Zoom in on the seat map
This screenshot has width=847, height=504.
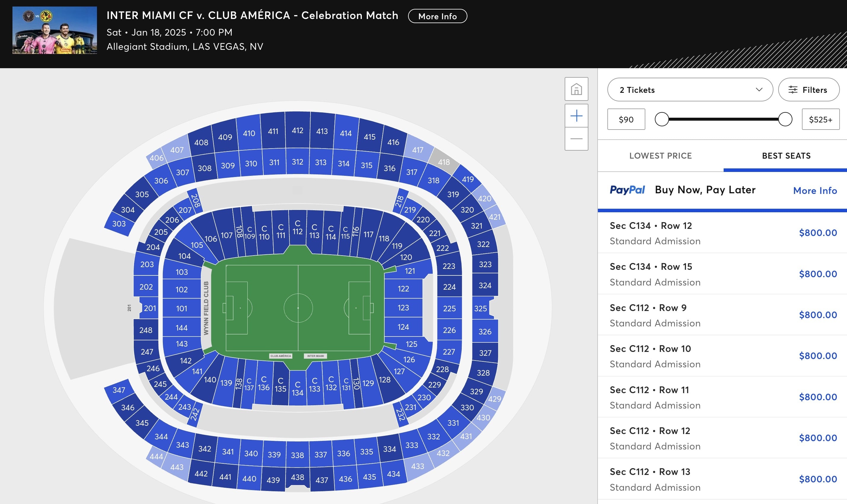(x=576, y=116)
